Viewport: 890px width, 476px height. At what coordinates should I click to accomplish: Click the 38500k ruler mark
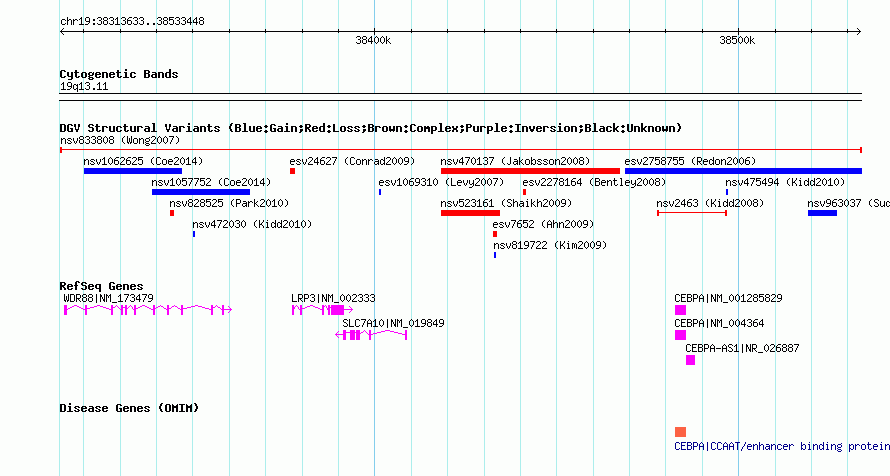[x=737, y=40]
